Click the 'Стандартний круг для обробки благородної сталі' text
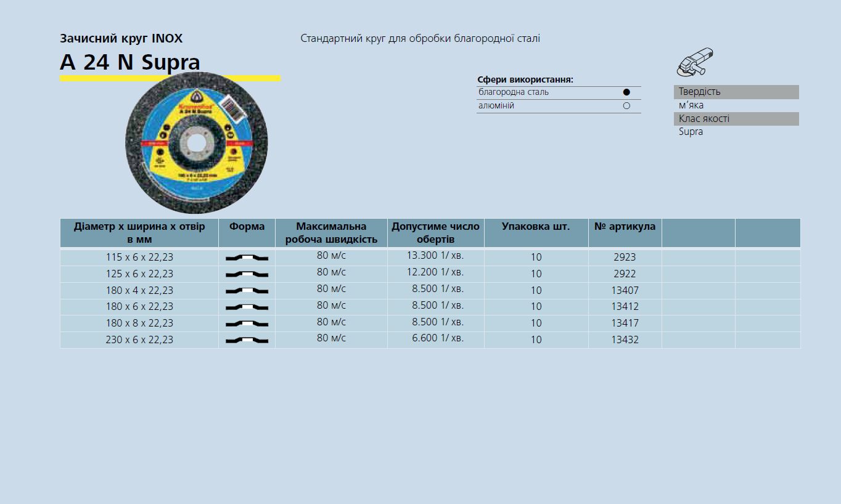 pos(420,39)
